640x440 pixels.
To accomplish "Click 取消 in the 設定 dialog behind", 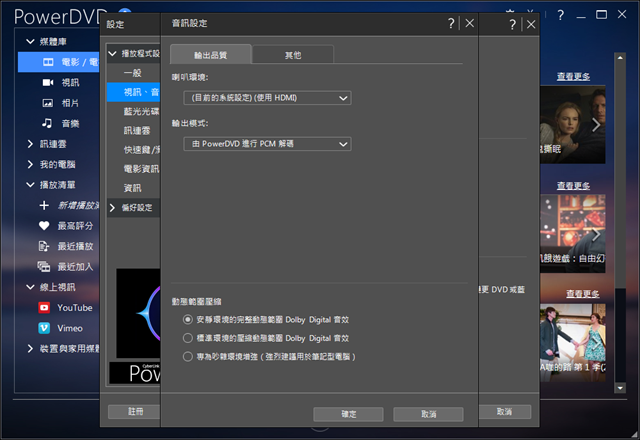I will 505,412.
